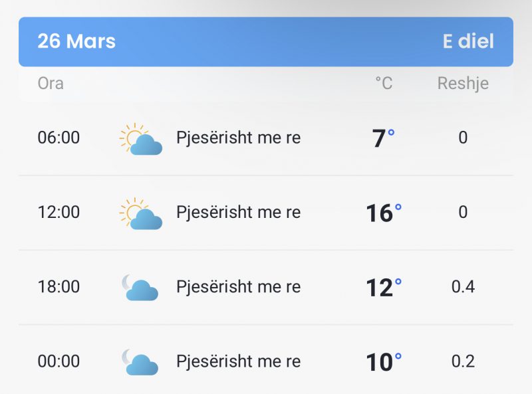Click the °C column header
The height and width of the screenshot is (394, 532).
click(384, 83)
